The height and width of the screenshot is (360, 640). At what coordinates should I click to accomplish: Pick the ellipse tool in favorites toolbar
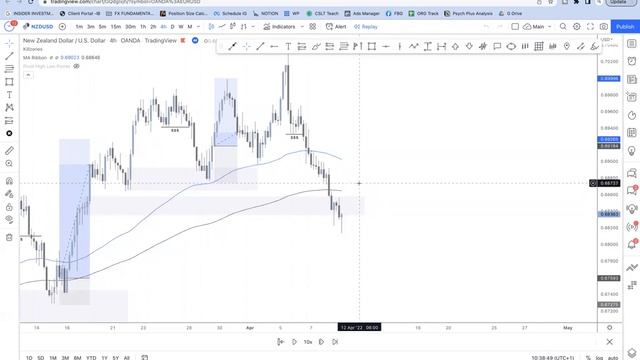(x=511, y=47)
